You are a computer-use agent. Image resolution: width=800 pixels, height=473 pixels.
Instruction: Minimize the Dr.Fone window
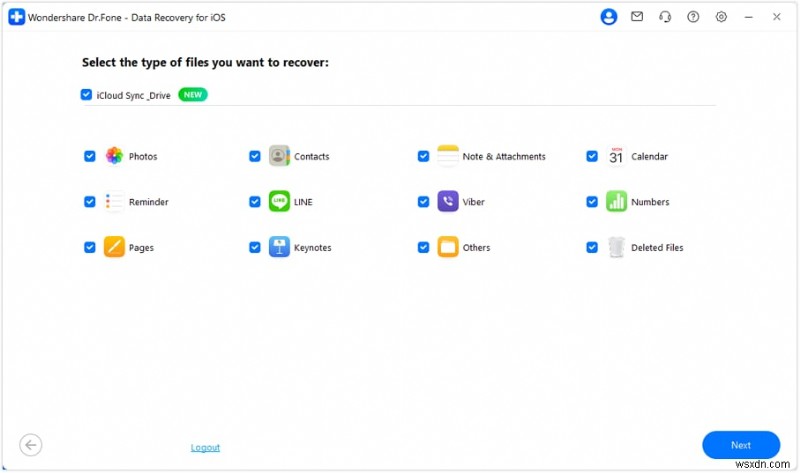point(748,17)
